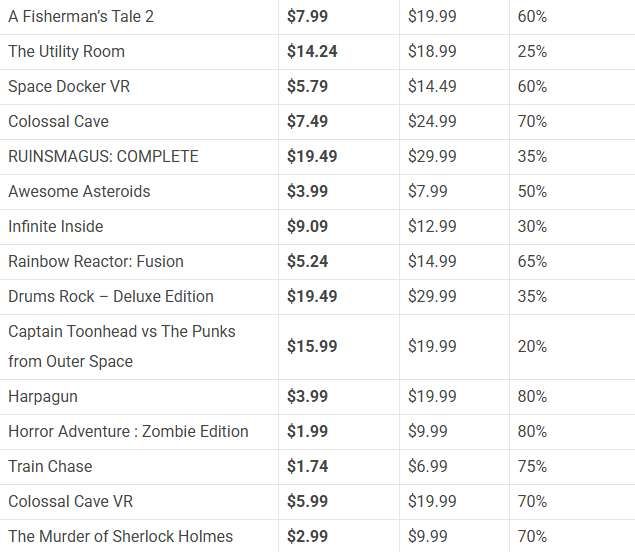Click the Colossal Cave VR title
Image resolution: width=635 pixels, height=552 pixels.
click(x=72, y=502)
